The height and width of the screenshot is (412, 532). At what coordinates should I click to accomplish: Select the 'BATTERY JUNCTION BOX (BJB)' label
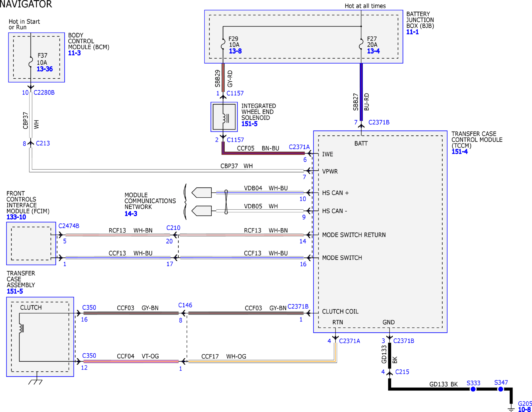point(420,20)
